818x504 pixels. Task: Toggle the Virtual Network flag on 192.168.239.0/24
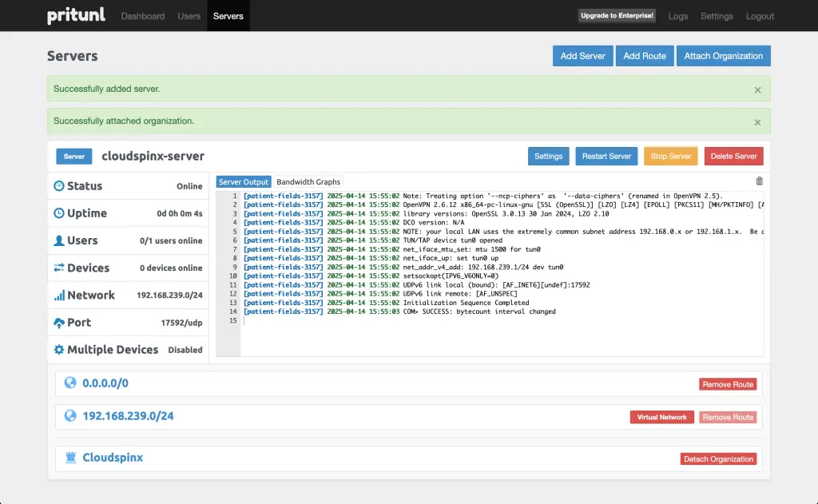point(661,416)
